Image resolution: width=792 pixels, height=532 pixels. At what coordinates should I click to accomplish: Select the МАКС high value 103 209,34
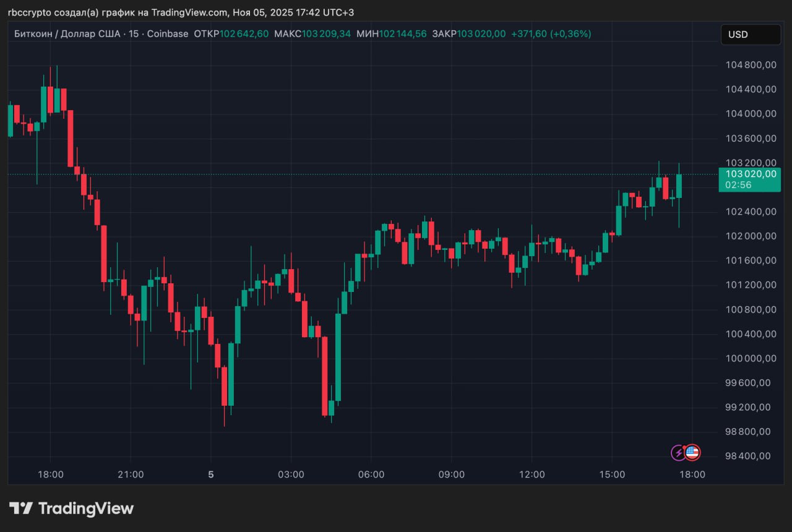point(326,34)
